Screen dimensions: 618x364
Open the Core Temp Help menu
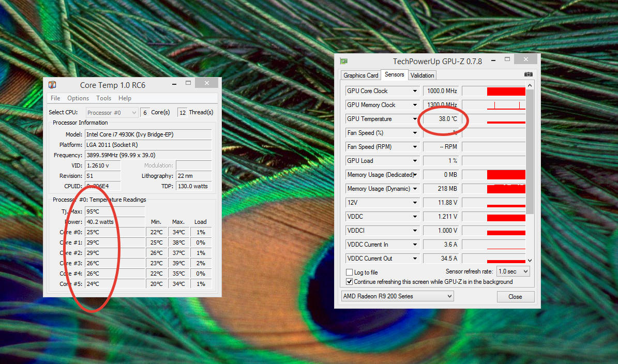pyautogui.click(x=125, y=98)
